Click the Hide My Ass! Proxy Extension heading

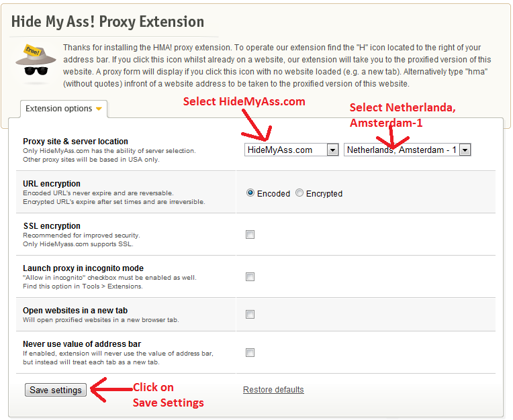point(107,22)
